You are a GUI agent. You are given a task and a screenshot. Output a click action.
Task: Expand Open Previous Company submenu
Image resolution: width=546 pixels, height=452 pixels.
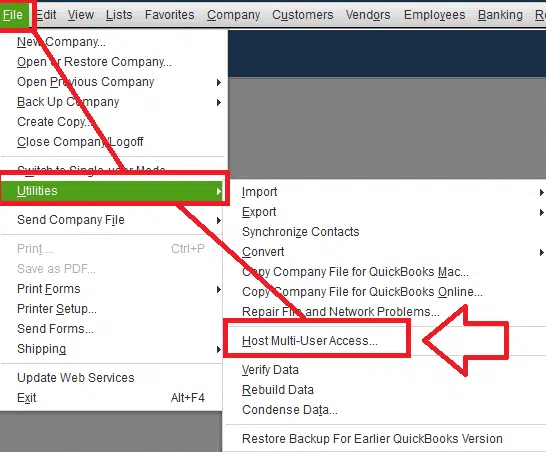111,82
